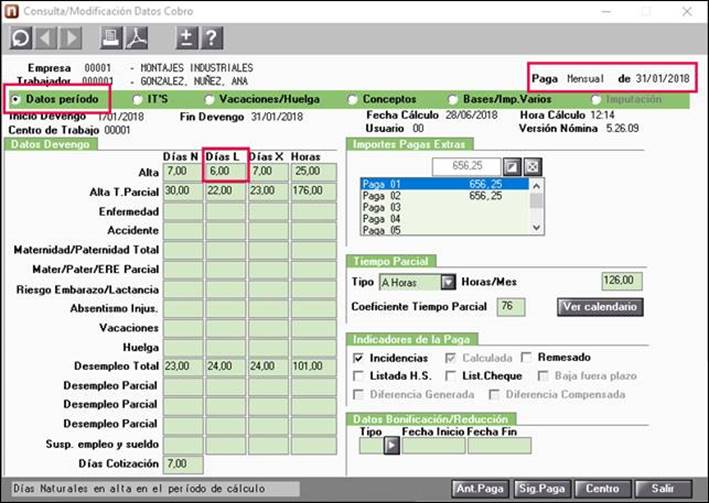Select Conceptos radio option

352,99
